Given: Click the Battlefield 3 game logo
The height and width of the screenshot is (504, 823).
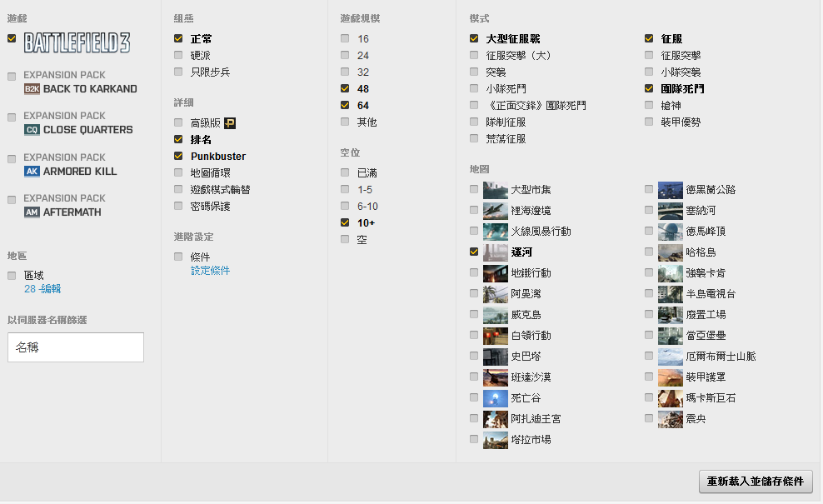Looking at the screenshot, I should click(x=77, y=42).
